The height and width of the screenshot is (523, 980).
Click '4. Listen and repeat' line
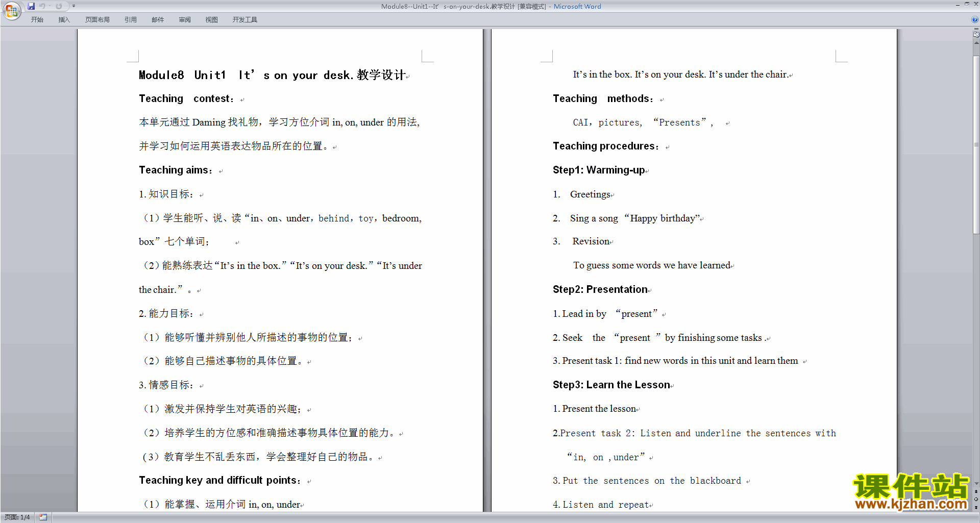tap(601, 505)
